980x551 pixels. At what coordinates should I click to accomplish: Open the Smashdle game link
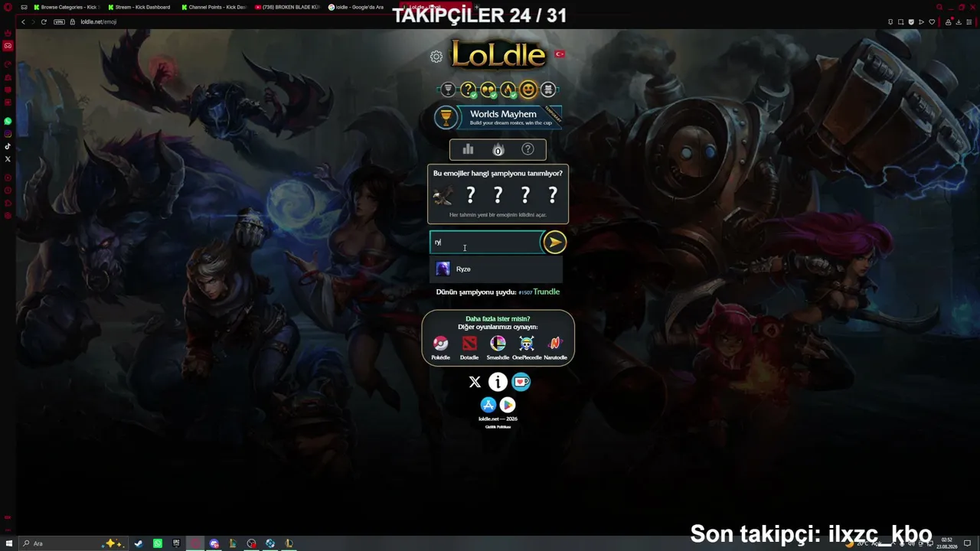[x=498, y=348]
